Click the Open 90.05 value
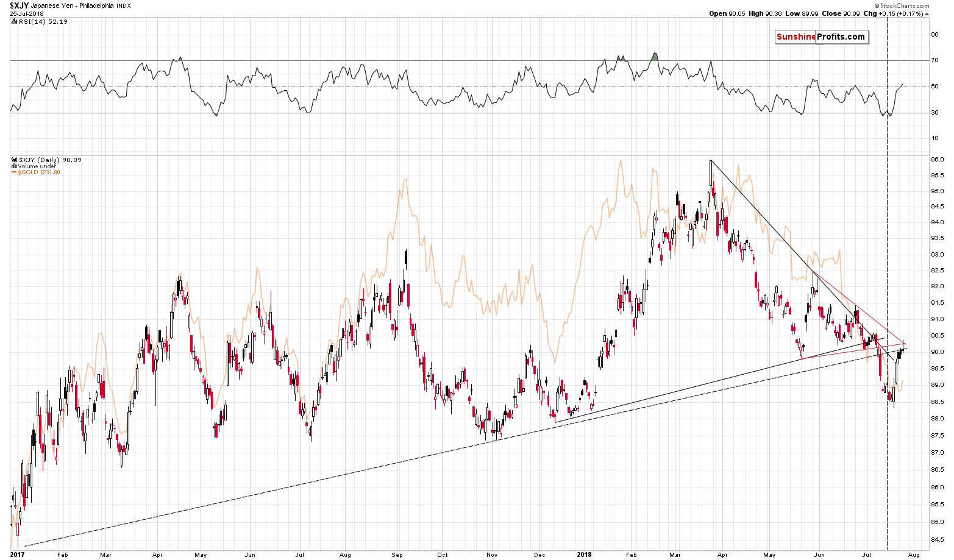Screen dimensions: 954x560 726,13
